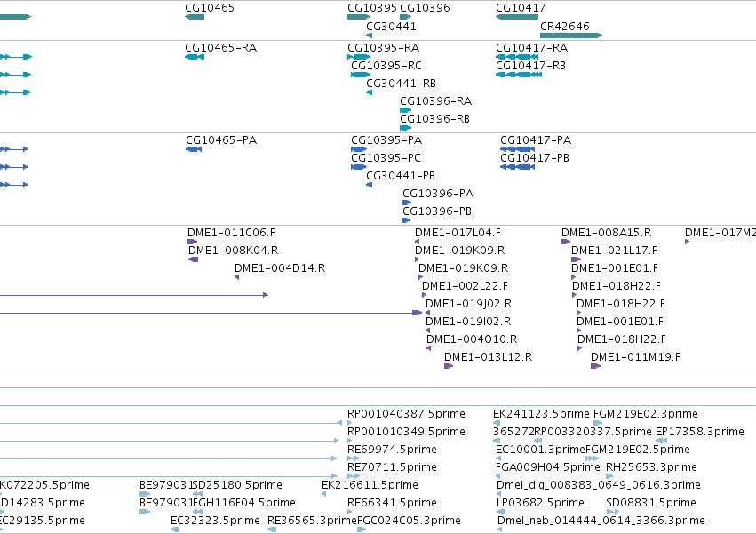
Task: Select the DME1-021L17.F feature label
Action: 614,251
